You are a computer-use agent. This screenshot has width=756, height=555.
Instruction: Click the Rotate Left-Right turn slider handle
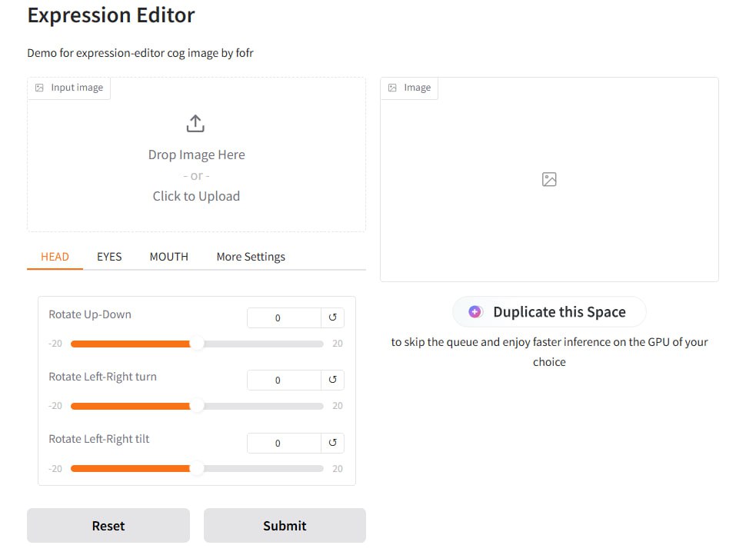point(197,406)
